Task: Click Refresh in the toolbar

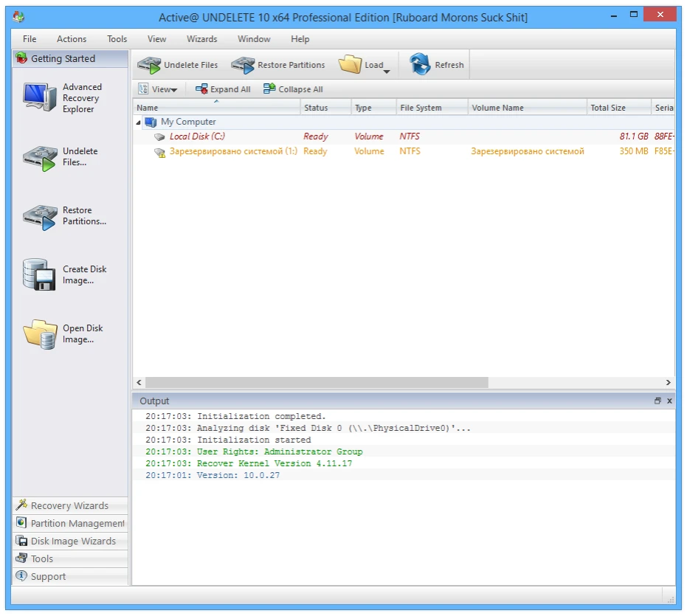Action: 437,65
